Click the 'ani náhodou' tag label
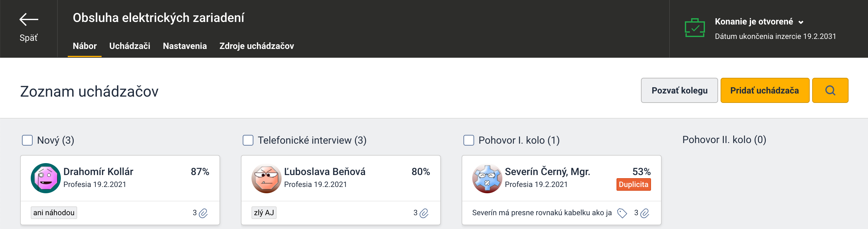Screen dimensions: 868x229 pos(54,213)
